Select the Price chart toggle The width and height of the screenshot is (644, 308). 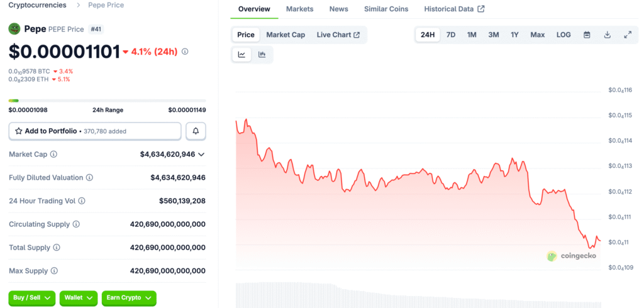(246, 35)
